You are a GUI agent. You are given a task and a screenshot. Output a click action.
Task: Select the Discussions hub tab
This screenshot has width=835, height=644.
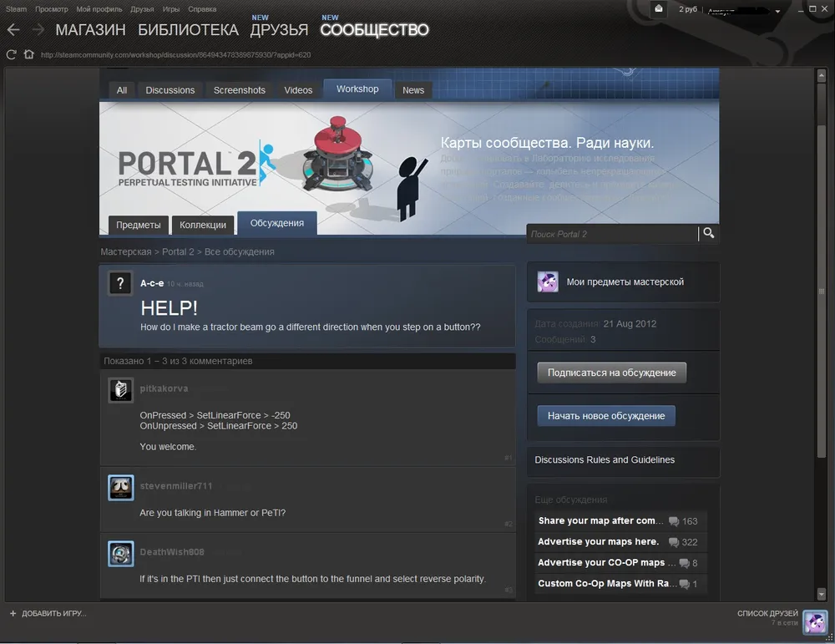tap(170, 90)
